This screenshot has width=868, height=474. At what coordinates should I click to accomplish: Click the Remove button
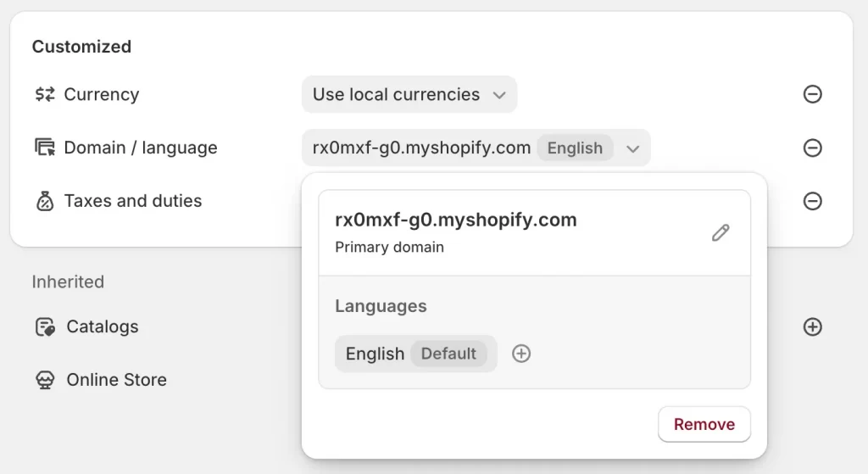point(704,424)
